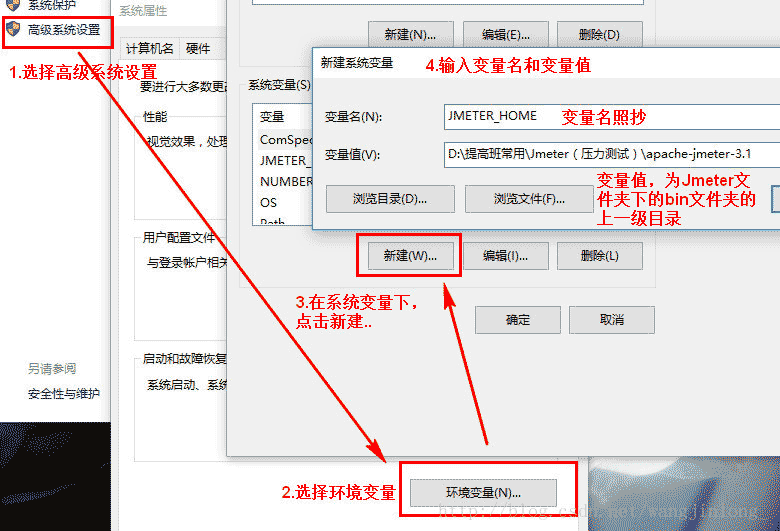780x531 pixels.
Task: Click the shield icon beside 系统保护
Action: coord(13,5)
